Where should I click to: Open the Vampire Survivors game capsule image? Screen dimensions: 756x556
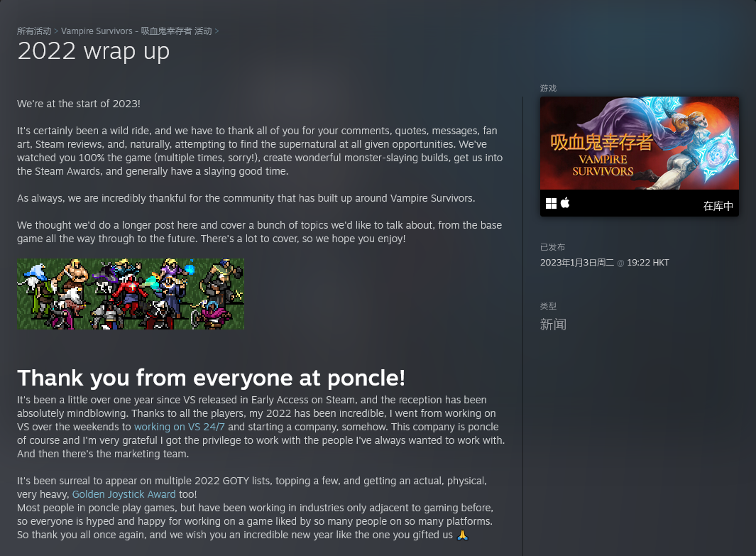click(640, 143)
